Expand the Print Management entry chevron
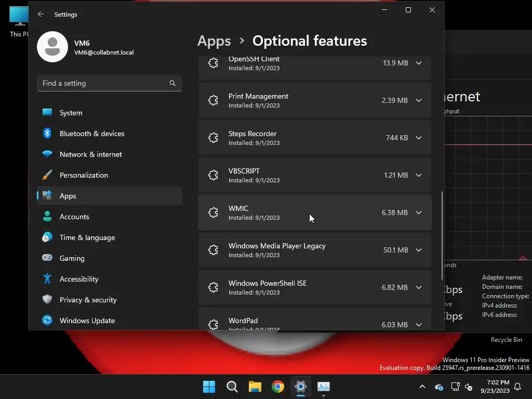The image size is (532, 399). point(419,100)
